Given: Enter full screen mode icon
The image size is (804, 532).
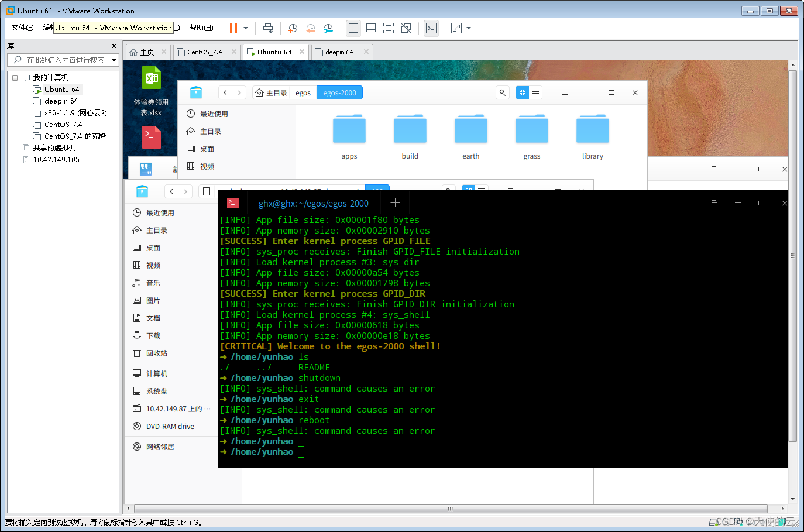Looking at the screenshot, I should coord(389,28).
